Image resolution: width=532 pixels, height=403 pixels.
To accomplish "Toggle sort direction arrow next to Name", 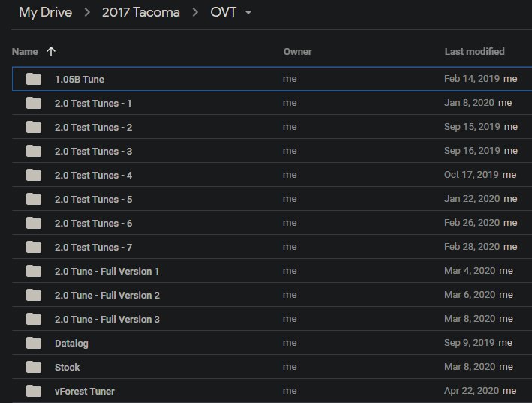I will click(51, 51).
